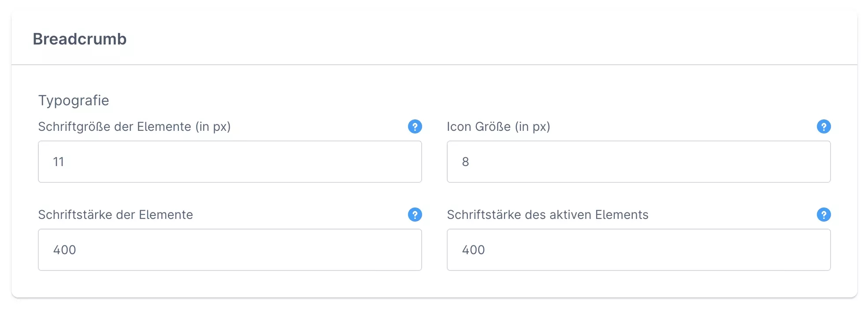The width and height of the screenshot is (868, 311).
Task: Click the Typografie section heading
Action: tap(74, 100)
